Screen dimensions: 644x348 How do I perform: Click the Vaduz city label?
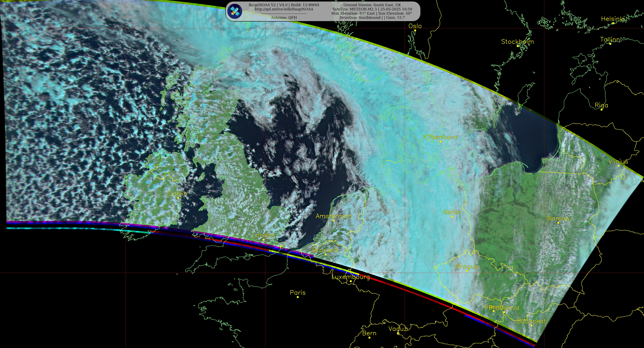398,329
